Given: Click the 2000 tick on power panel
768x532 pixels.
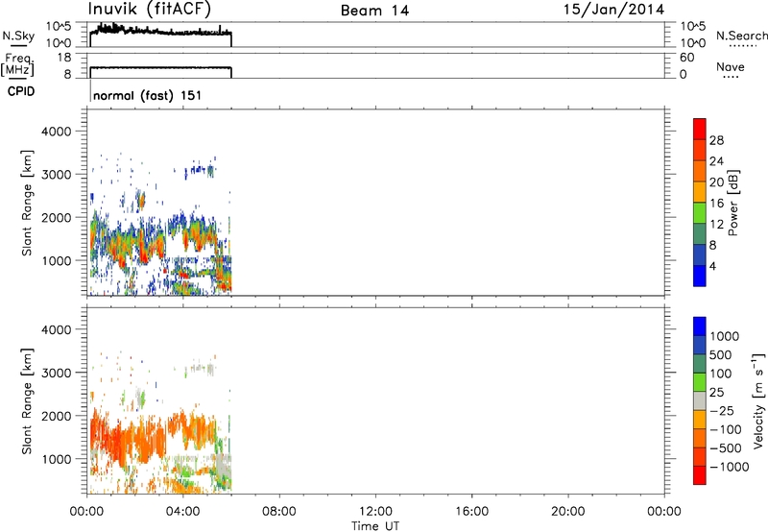Looking at the screenshot, I should pyautogui.click(x=56, y=218).
